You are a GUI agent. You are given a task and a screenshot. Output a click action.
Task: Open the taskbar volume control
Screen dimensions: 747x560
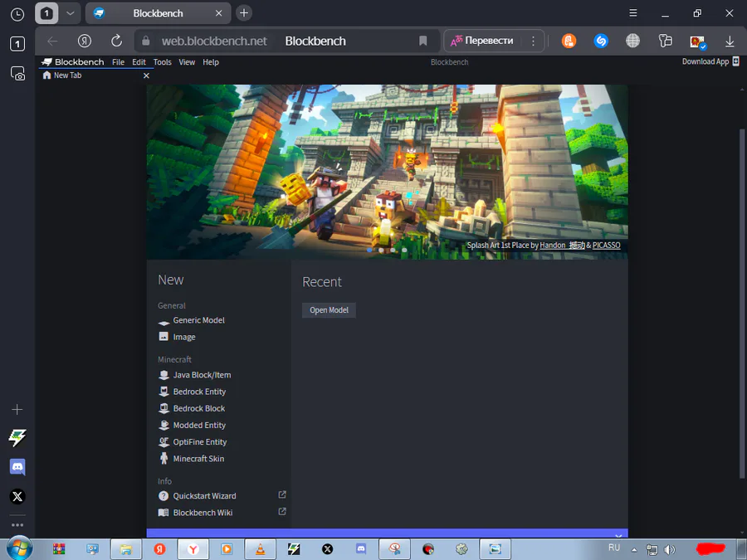point(670,549)
